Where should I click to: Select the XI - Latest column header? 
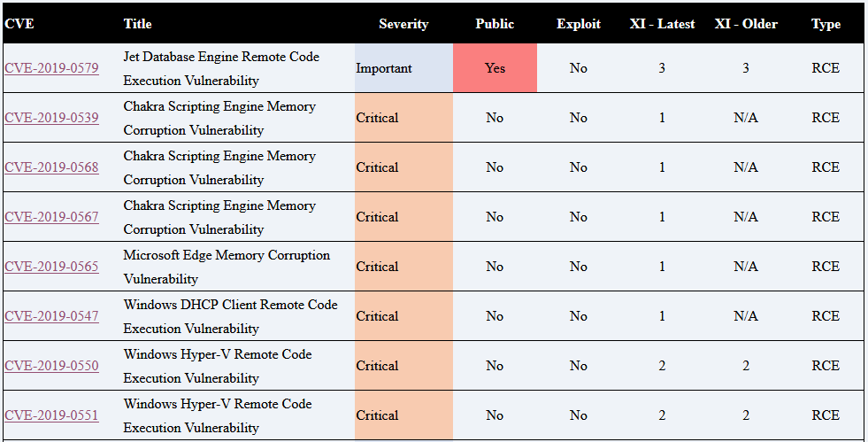click(662, 24)
